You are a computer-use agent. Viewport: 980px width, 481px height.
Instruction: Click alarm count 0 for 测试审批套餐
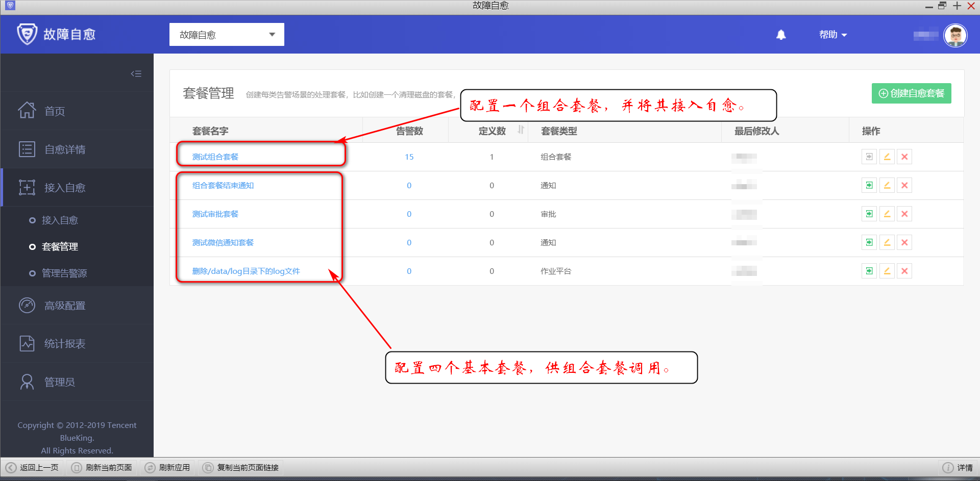(409, 214)
